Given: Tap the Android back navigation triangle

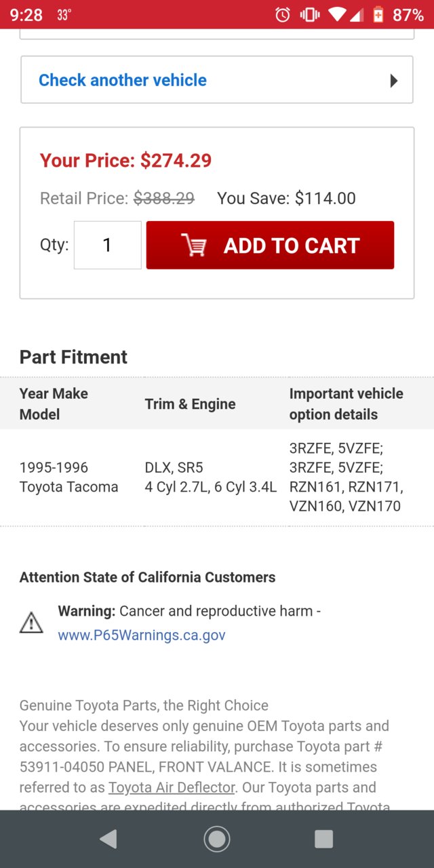Looking at the screenshot, I should click(x=108, y=839).
